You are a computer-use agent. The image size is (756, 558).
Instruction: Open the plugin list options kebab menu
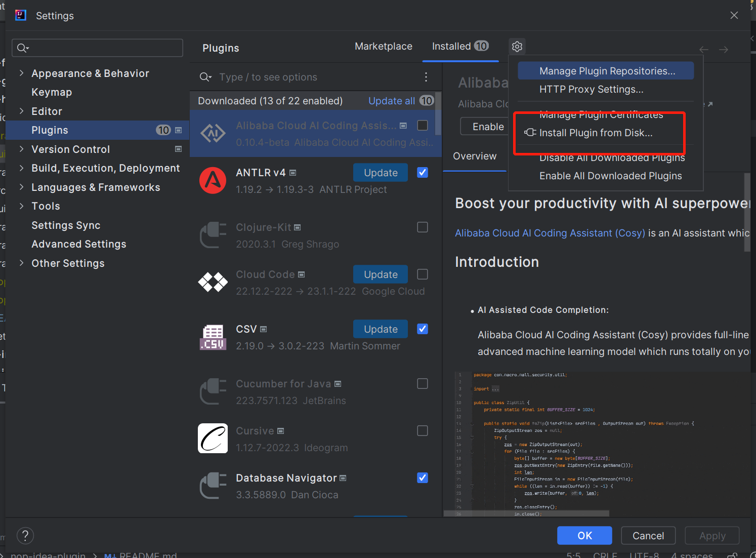pos(426,77)
